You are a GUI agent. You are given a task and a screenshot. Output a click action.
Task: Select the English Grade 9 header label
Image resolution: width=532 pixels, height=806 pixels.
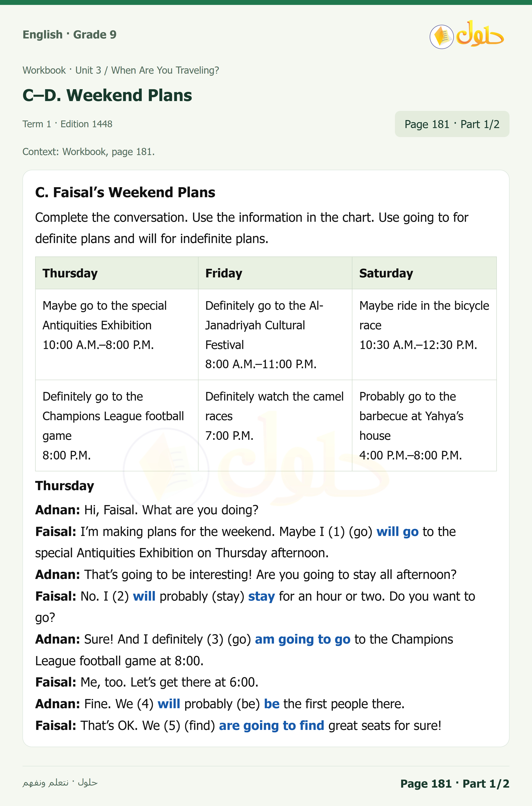(70, 35)
